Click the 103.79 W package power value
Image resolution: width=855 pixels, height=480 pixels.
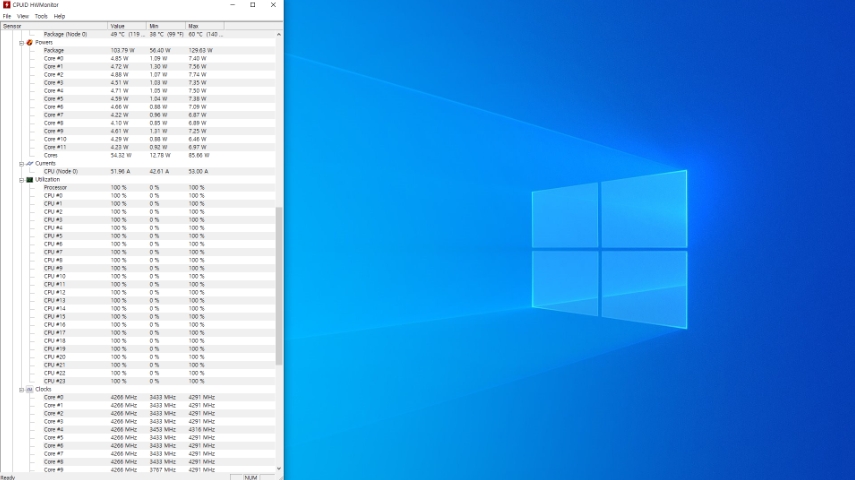click(122, 50)
